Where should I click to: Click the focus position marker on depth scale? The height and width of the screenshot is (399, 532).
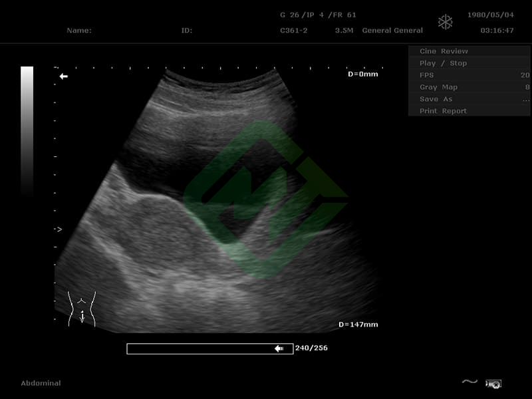point(59,229)
